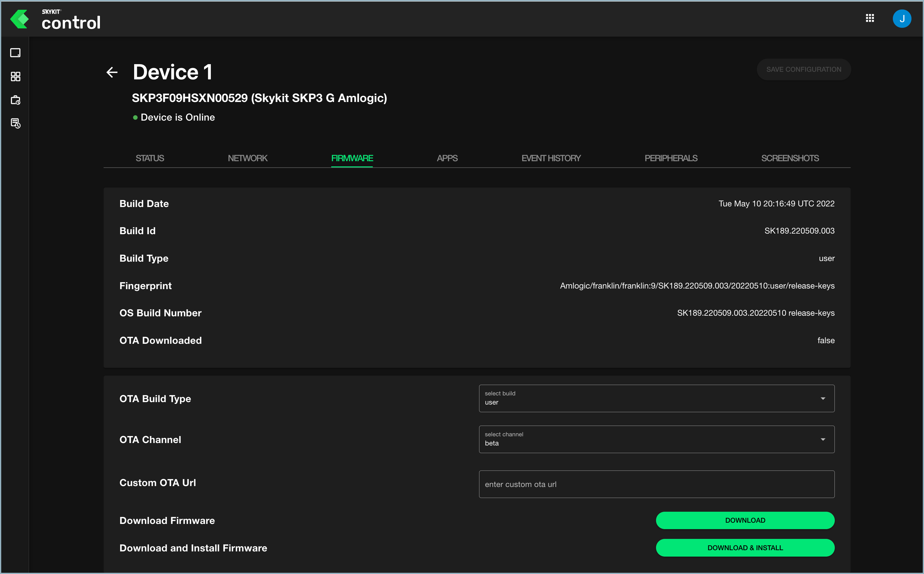Open the apps grid launcher icon
The width and height of the screenshot is (924, 574).
click(x=870, y=18)
